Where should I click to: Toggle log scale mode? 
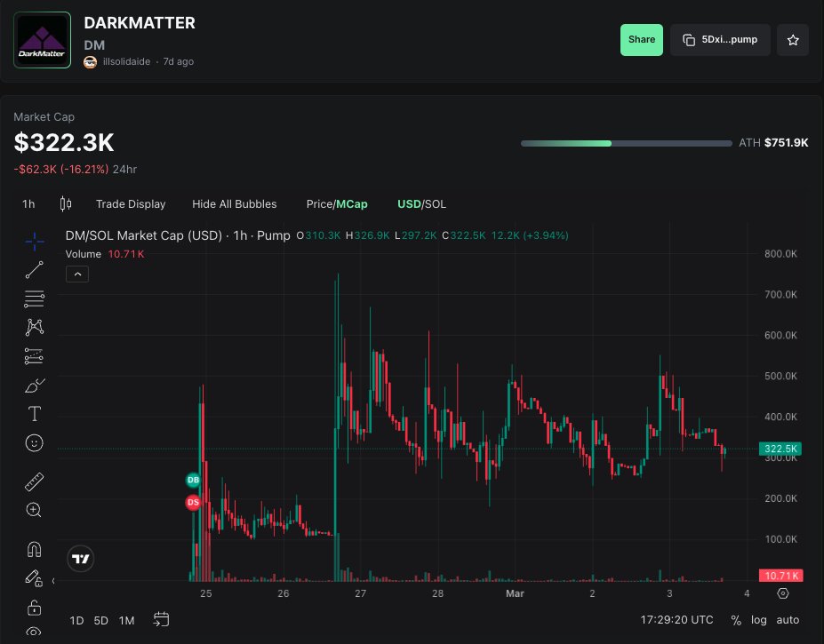pyautogui.click(x=758, y=620)
